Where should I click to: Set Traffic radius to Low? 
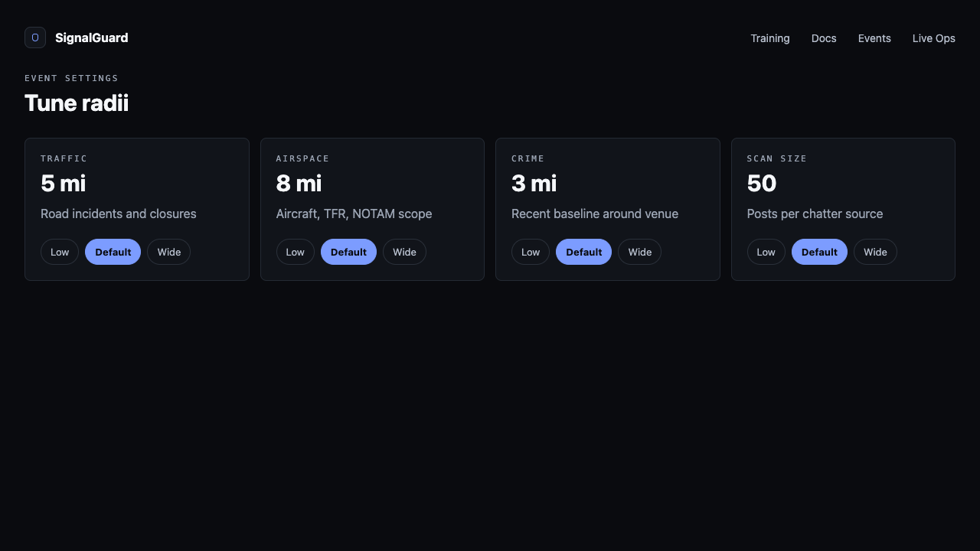pyautogui.click(x=60, y=252)
